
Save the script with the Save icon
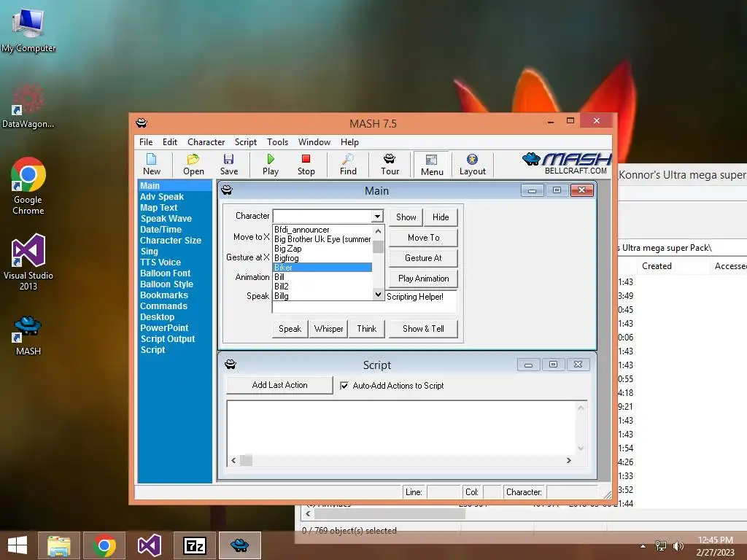228,164
